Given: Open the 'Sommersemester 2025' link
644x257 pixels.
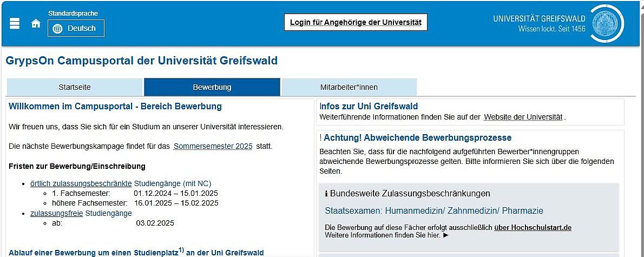Looking at the screenshot, I should [x=213, y=147].
